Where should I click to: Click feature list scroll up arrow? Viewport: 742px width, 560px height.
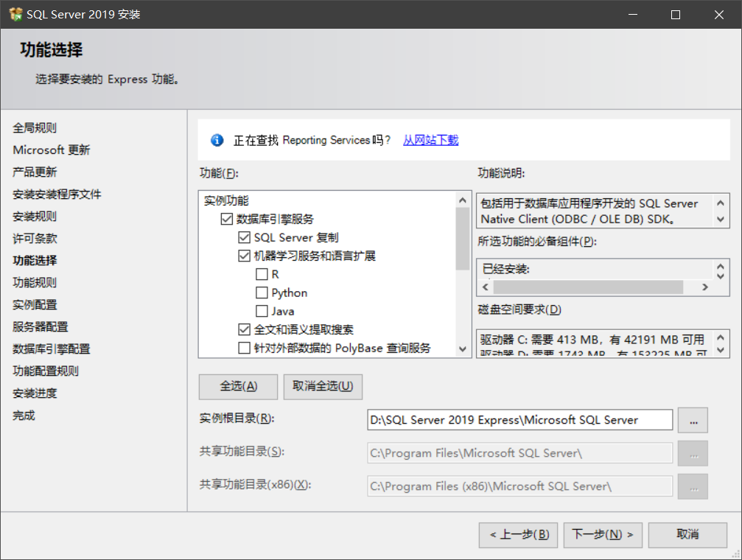462,200
